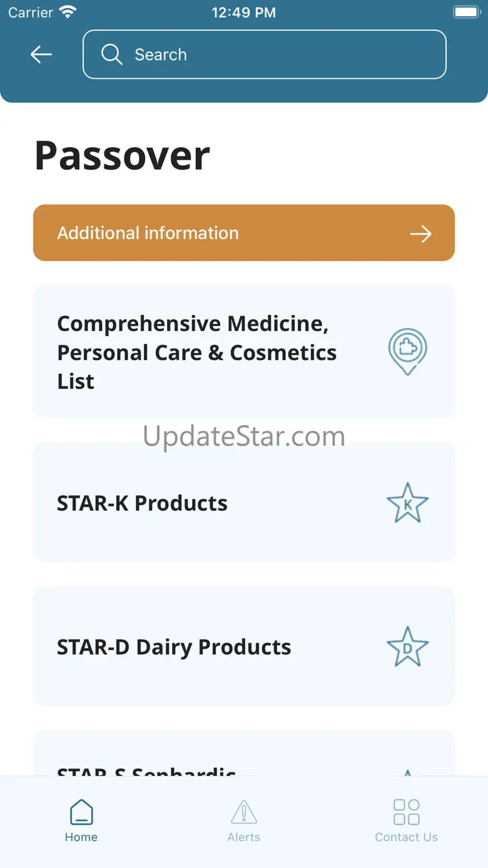This screenshot has width=488, height=868.
Task: Tap the back arrow
Action: point(41,54)
